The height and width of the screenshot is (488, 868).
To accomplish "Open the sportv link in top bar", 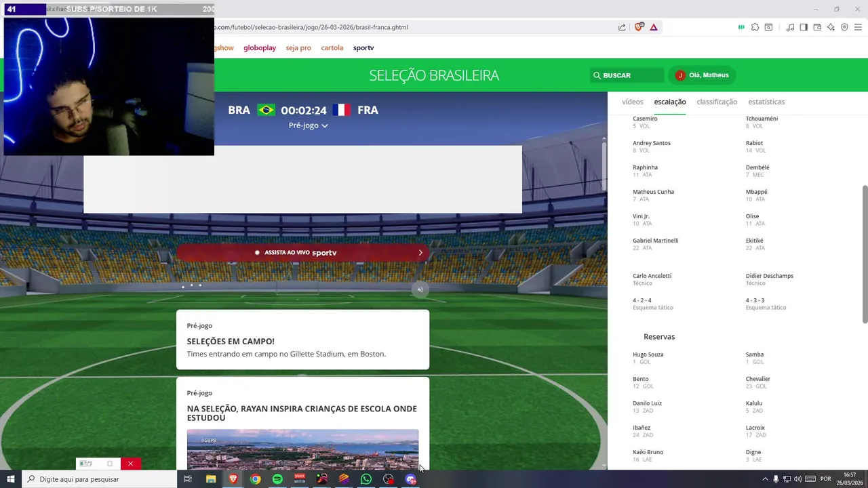I will click(x=363, y=47).
